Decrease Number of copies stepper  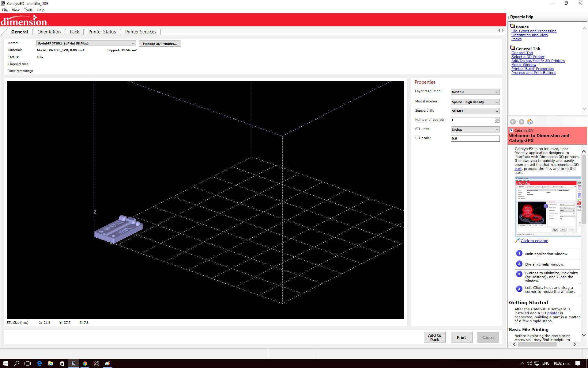click(x=497, y=121)
